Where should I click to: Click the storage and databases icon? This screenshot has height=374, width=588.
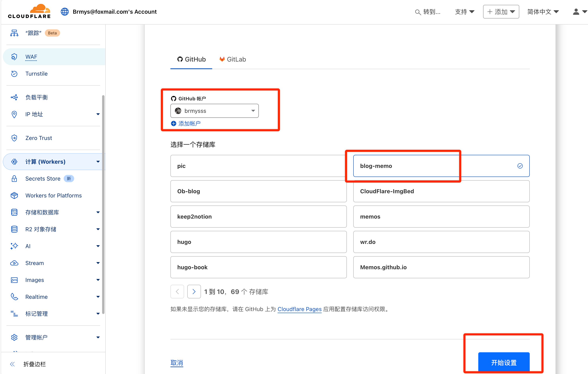pyautogui.click(x=14, y=212)
